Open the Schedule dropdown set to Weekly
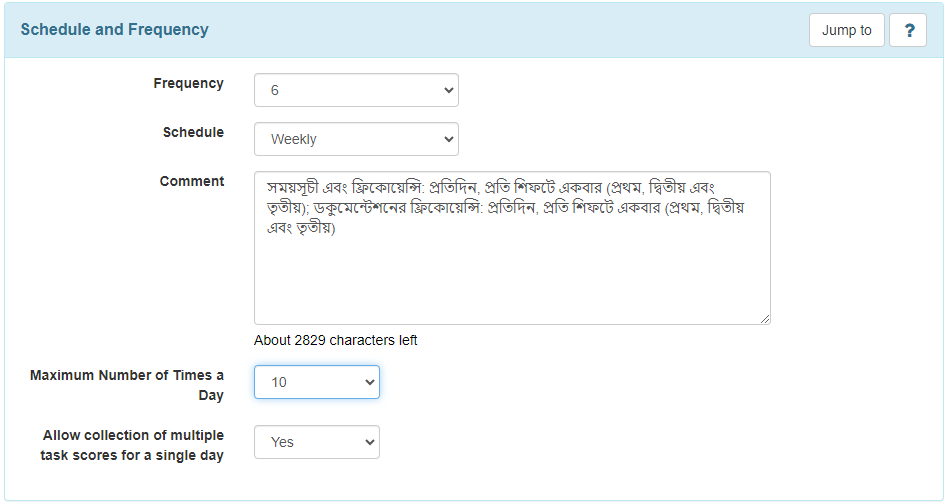947x504 pixels. (x=356, y=139)
